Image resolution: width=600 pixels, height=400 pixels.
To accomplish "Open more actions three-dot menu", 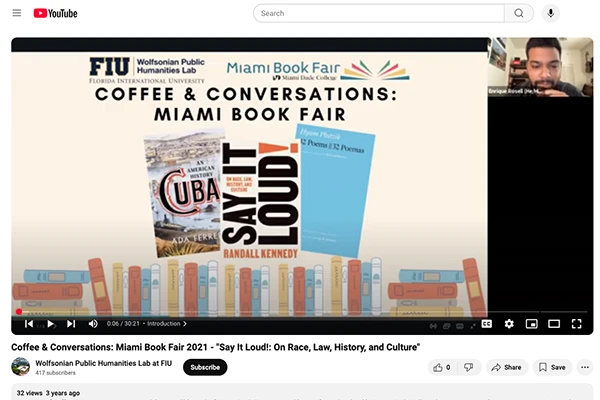I will click(x=585, y=367).
